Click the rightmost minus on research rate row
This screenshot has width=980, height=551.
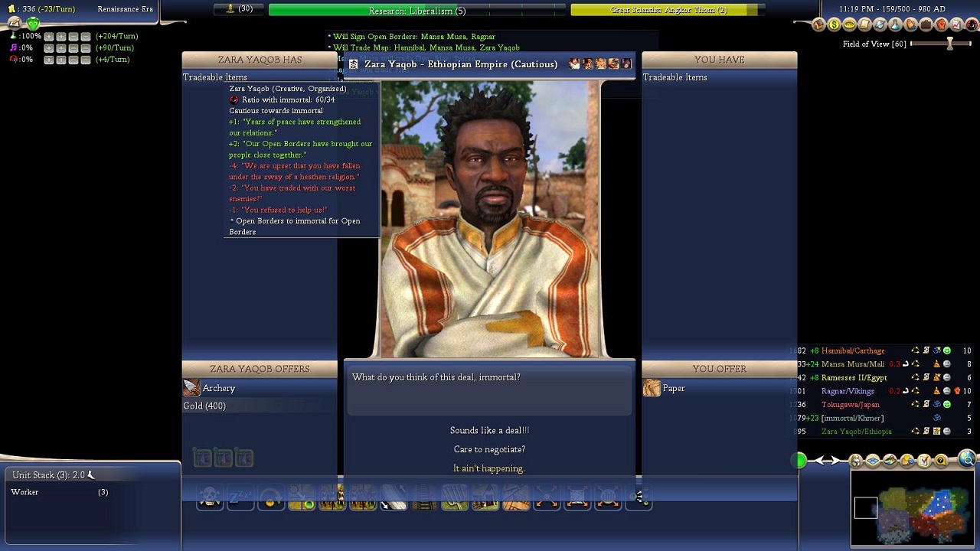click(x=85, y=37)
